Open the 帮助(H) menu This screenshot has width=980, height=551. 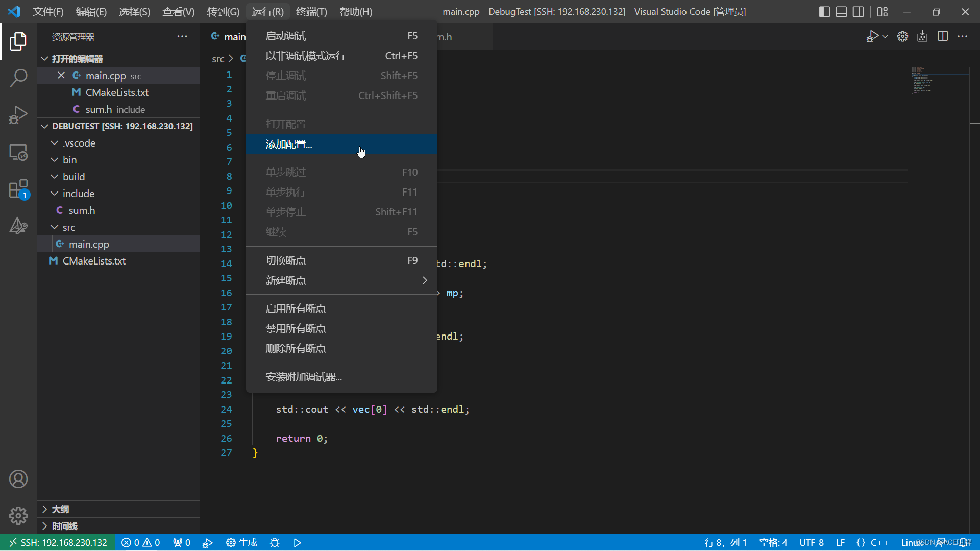pos(356,12)
